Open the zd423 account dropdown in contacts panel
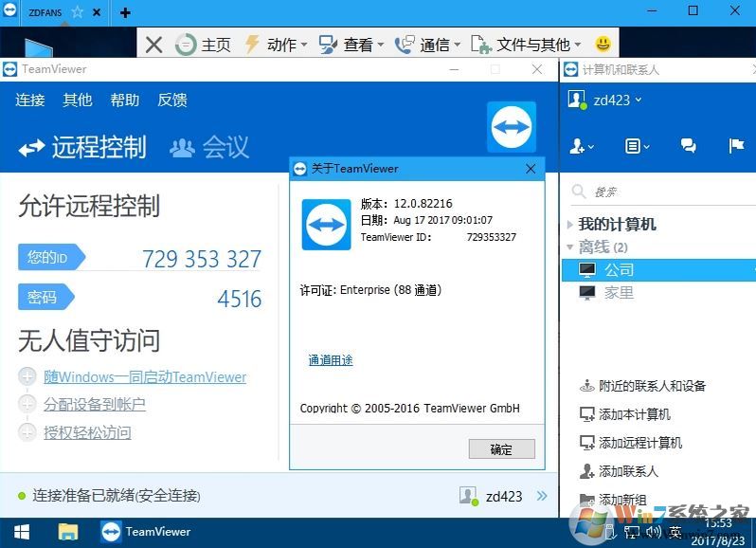 (x=618, y=100)
